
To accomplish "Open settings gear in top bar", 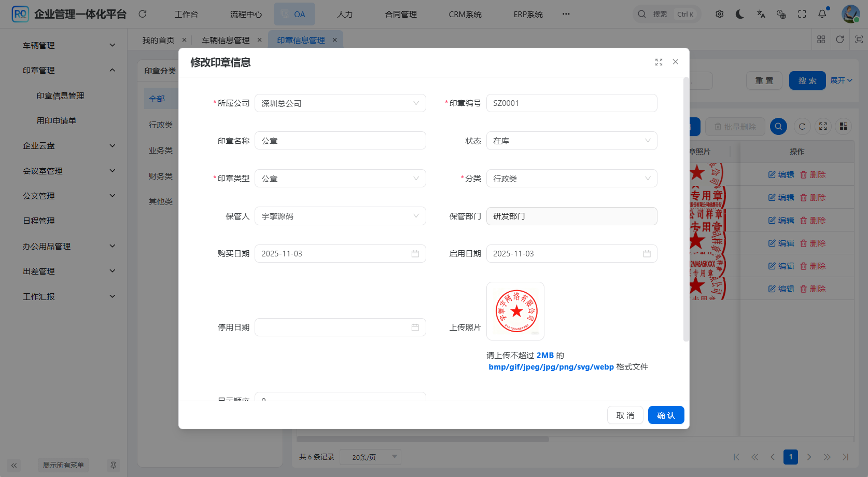I will 719,14.
